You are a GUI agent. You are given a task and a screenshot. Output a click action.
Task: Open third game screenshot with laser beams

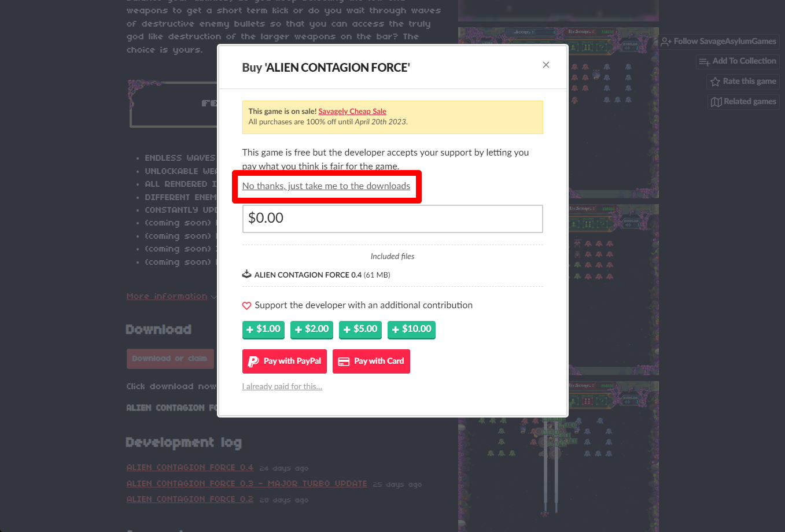click(x=558, y=456)
